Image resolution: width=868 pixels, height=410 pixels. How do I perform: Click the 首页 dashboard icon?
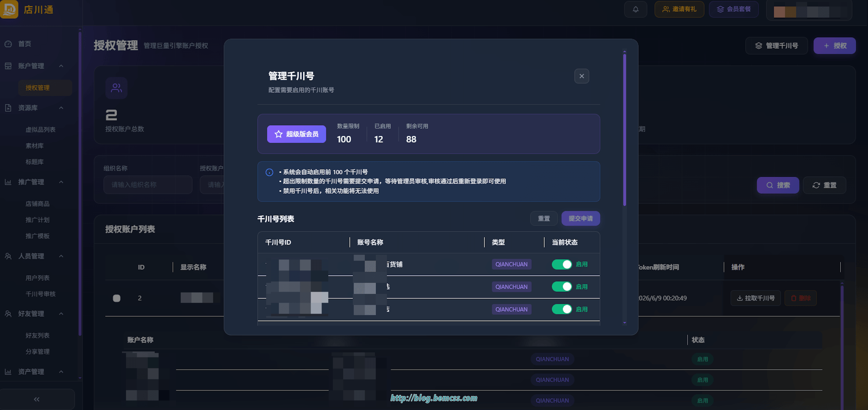coord(8,44)
